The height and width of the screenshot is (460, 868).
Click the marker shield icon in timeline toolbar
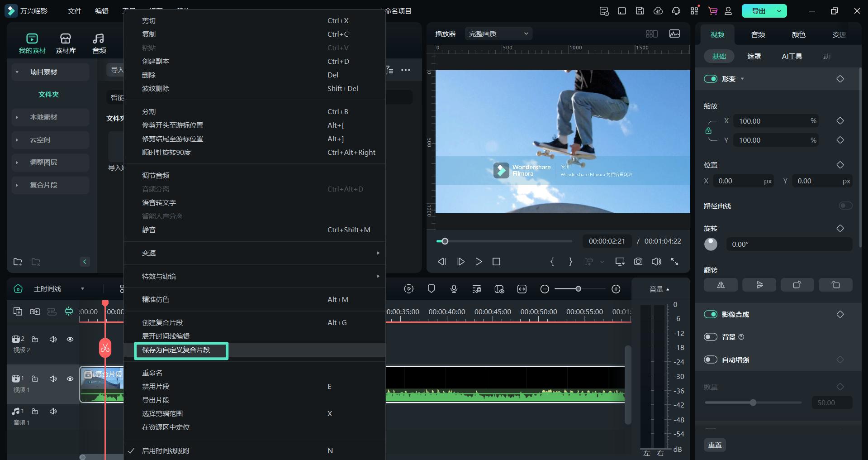[431, 289]
